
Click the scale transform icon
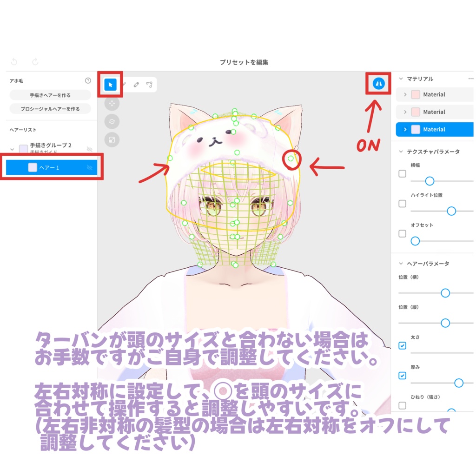click(x=112, y=139)
